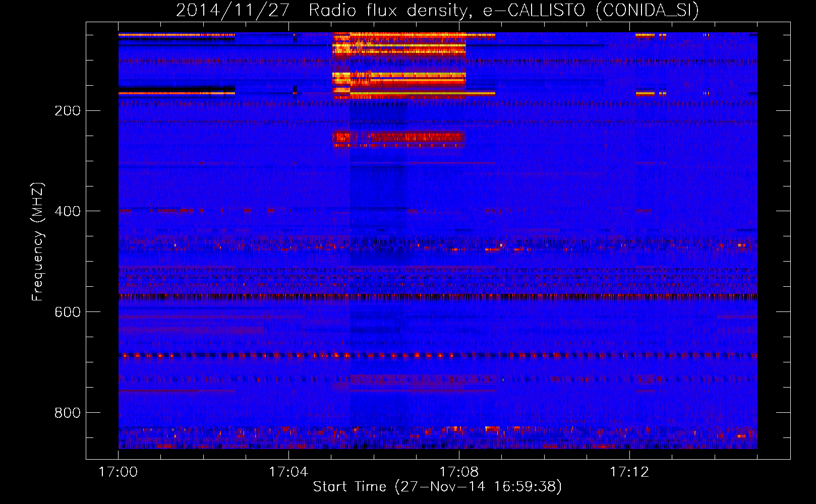
Task: Click the 800 frequency axis label
Action: pos(68,413)
